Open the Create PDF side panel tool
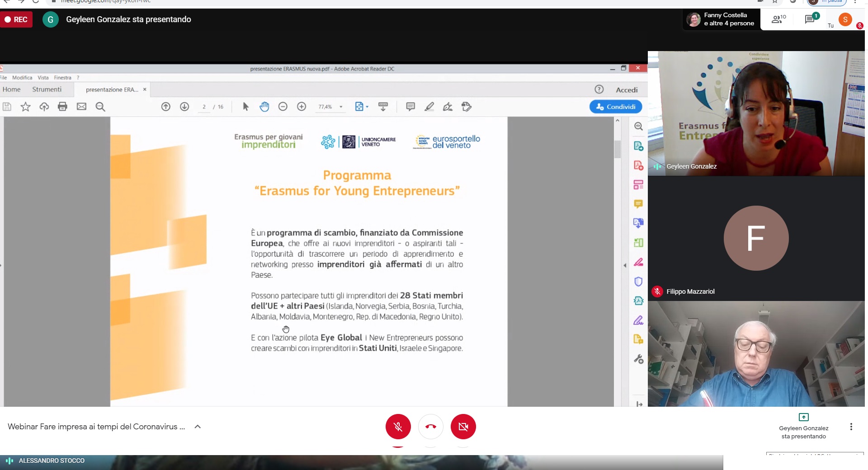 [638, 165]
